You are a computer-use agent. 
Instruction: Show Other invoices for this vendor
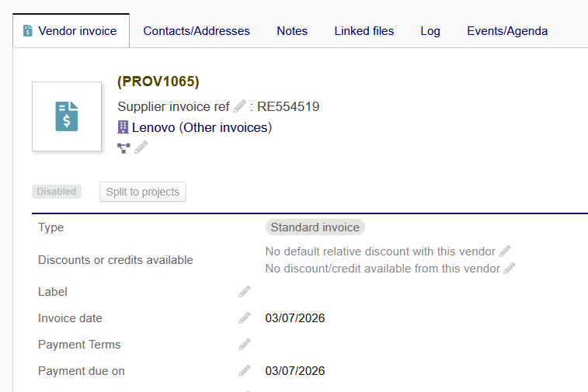coord(225,127)
